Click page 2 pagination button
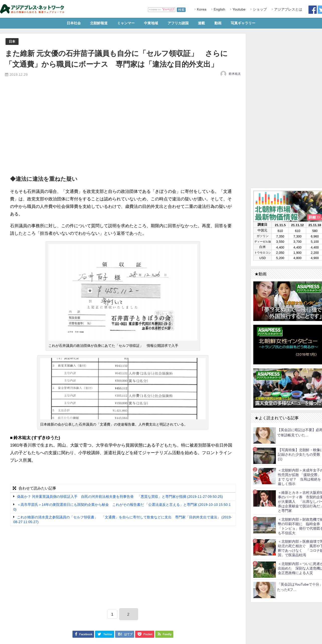This screenshot has height=644, width=322. 128,614
